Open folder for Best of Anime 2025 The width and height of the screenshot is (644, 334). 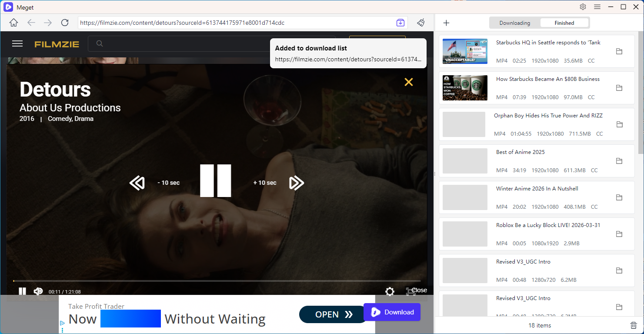pyautogui.click(x=619, y=161)
